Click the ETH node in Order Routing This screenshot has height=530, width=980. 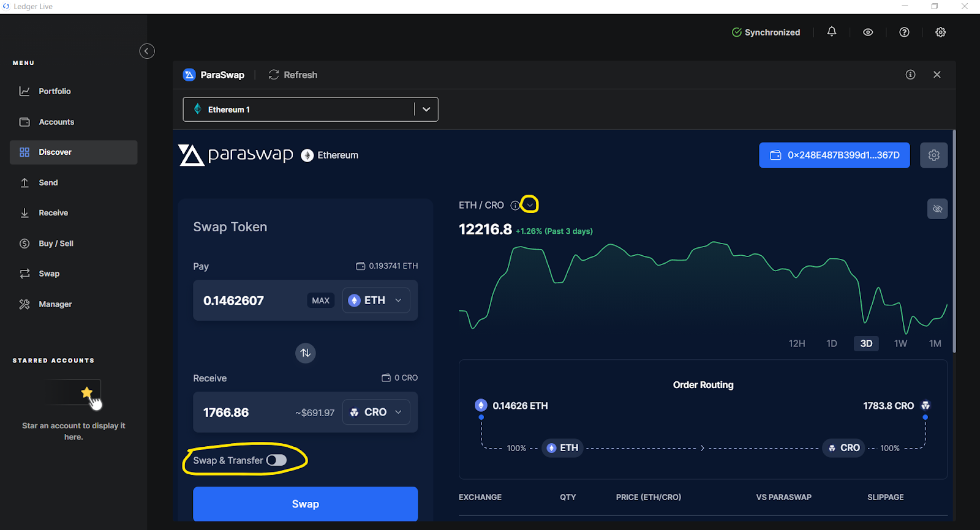(x=562, y=448)
